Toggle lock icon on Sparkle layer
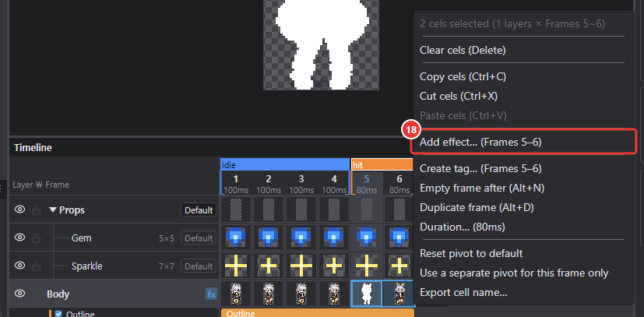 (36, 266)
